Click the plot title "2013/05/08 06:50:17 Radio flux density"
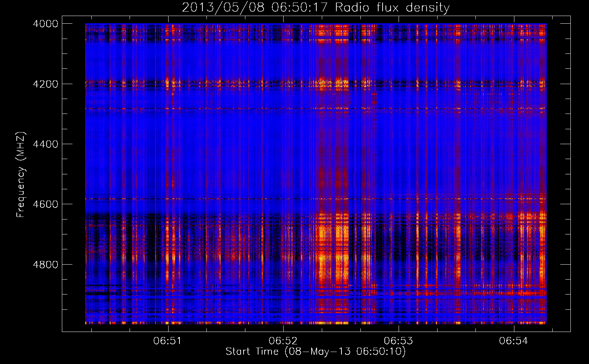 click(316, 7)
